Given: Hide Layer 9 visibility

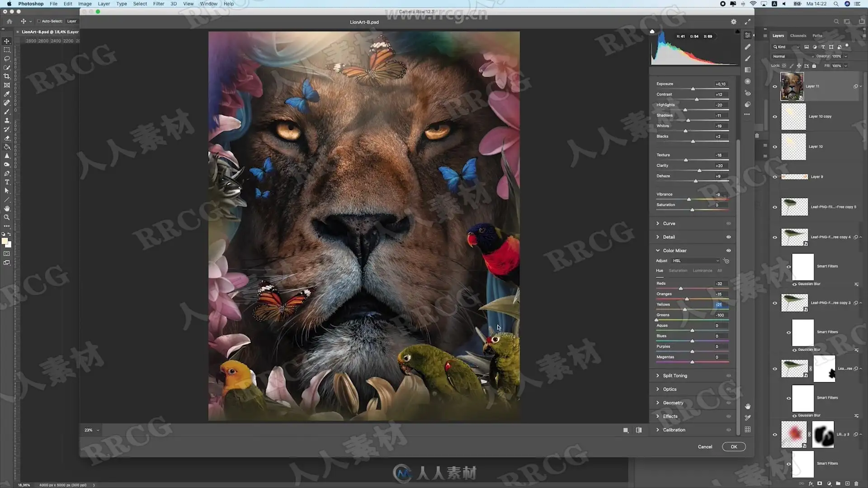Looking at the screenshot, I should tap(775, 177).
